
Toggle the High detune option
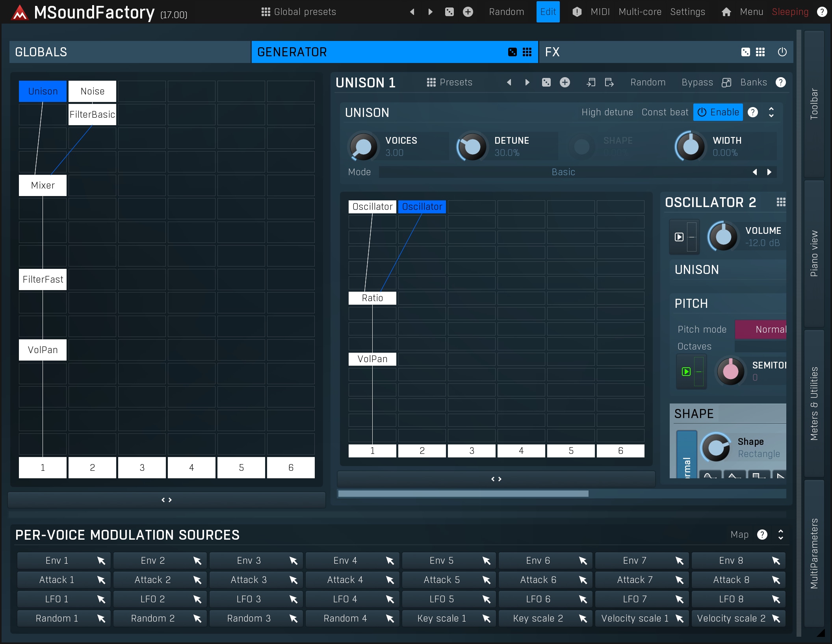coord(607,113)
